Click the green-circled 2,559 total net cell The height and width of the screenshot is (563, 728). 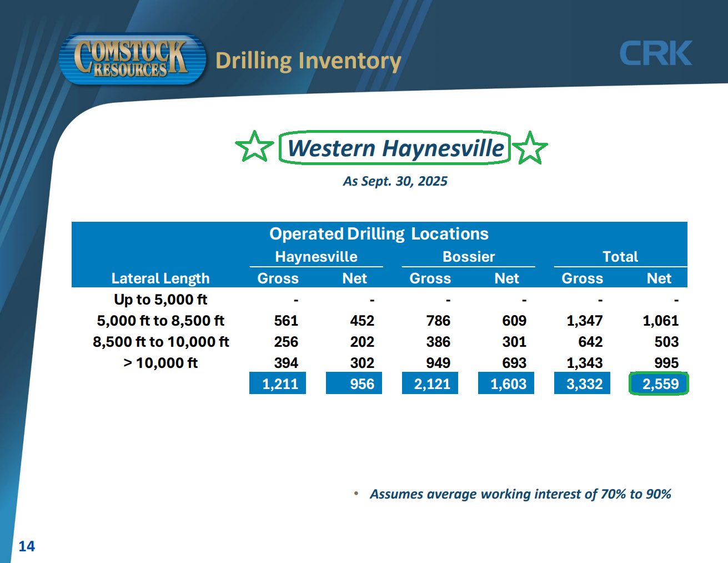(x=659, y=384)
